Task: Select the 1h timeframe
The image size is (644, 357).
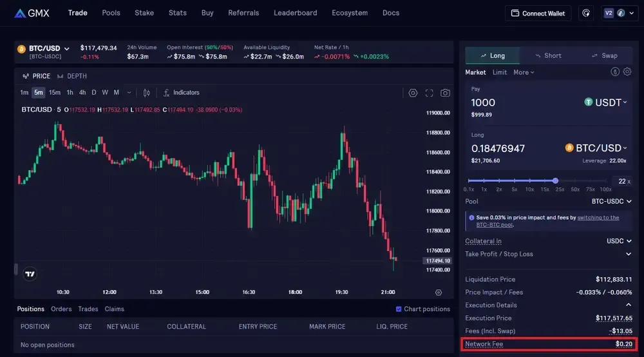Action: (70, 93)
